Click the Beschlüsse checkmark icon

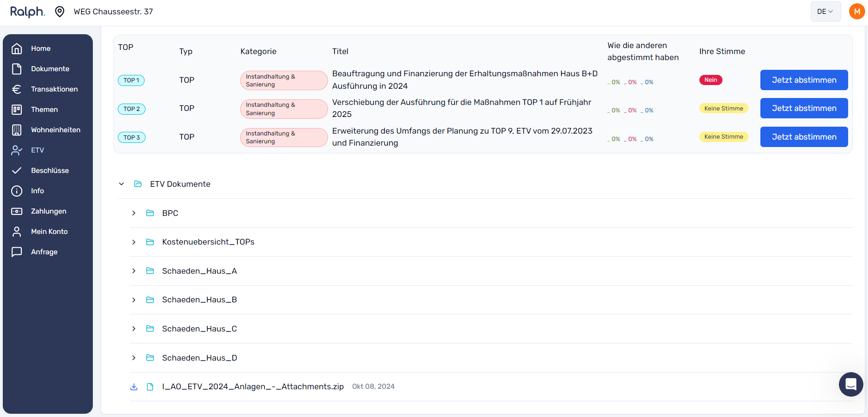pos(17,171)
